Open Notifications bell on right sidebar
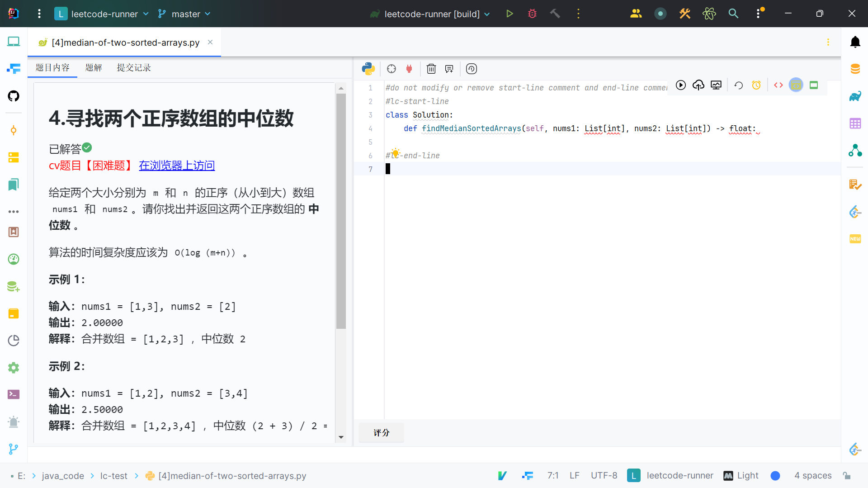The height and width of the screenshot is (488, 868). click(x=855, y=42)
